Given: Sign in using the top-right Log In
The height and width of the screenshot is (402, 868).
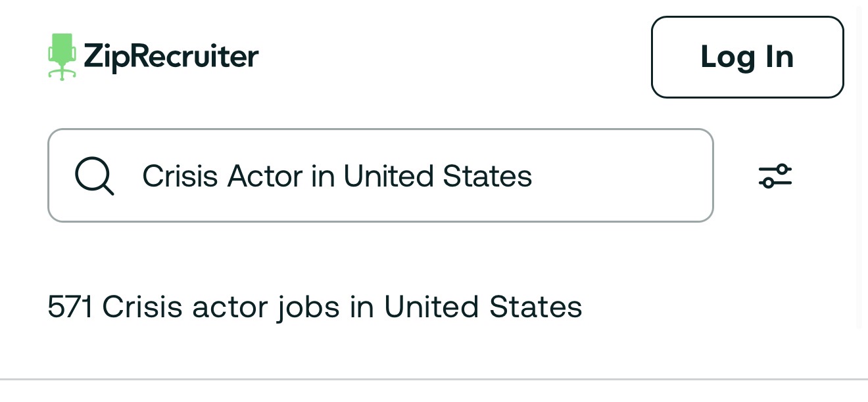Looking at the screenshot, I should (747, 57).
